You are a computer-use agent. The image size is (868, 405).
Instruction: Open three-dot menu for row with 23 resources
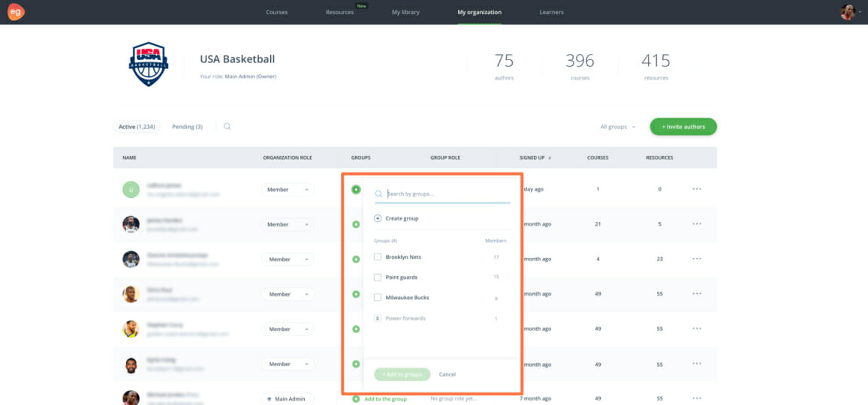point(697,259)
